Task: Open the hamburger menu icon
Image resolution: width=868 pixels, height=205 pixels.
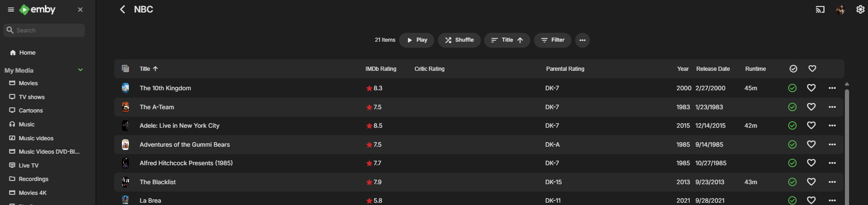Action: point(11,10)
